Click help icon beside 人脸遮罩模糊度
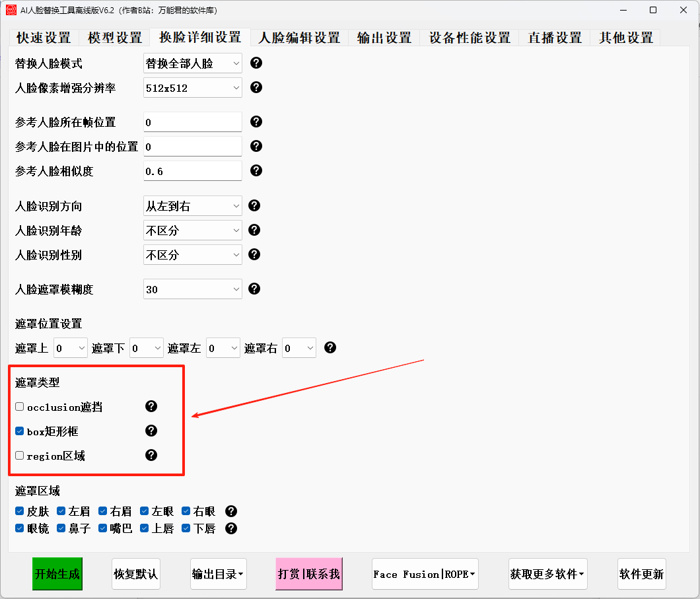The image size is (700, 599). (x=254, y=289)
